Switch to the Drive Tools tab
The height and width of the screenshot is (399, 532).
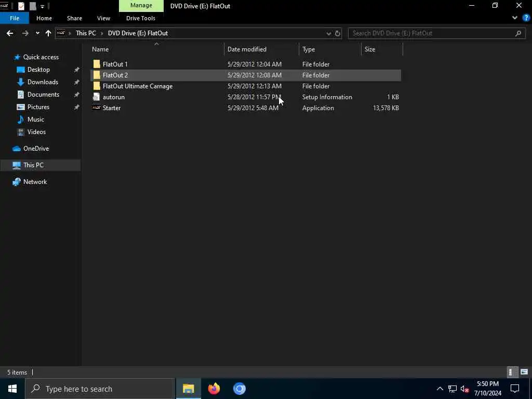[141, 18]
